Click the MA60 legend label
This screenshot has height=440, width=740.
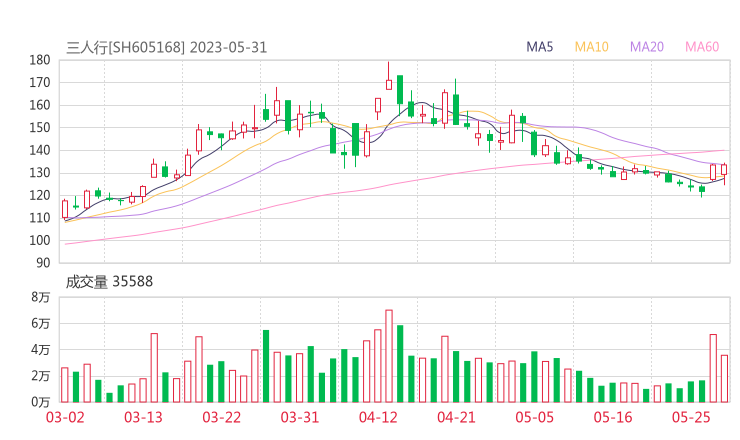tap(702, 47)
